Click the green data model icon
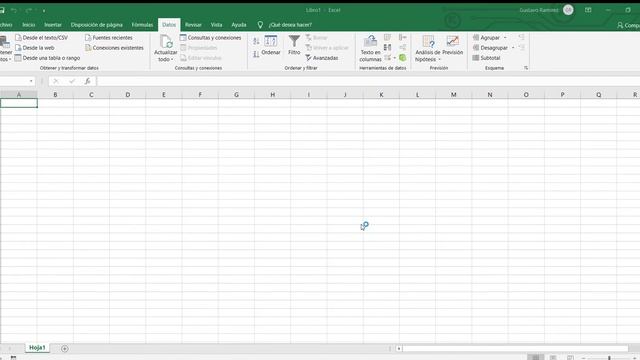The image size is (640, 360). coord(402,58)
